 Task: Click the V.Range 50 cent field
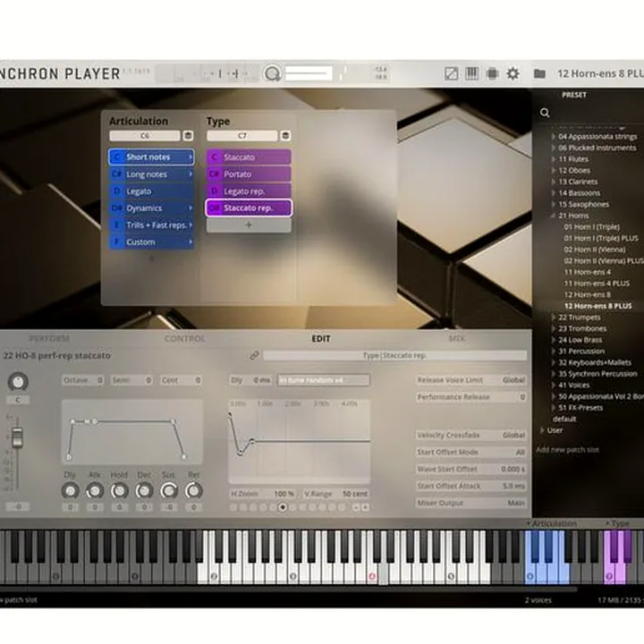[x=336, y=494]
